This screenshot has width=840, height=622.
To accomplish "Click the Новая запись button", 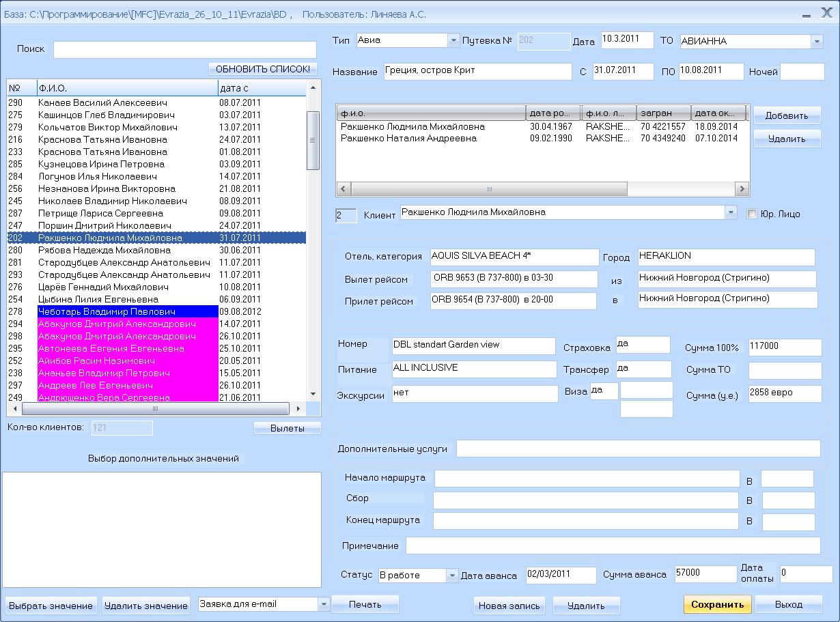I will (x=509, y=606).
